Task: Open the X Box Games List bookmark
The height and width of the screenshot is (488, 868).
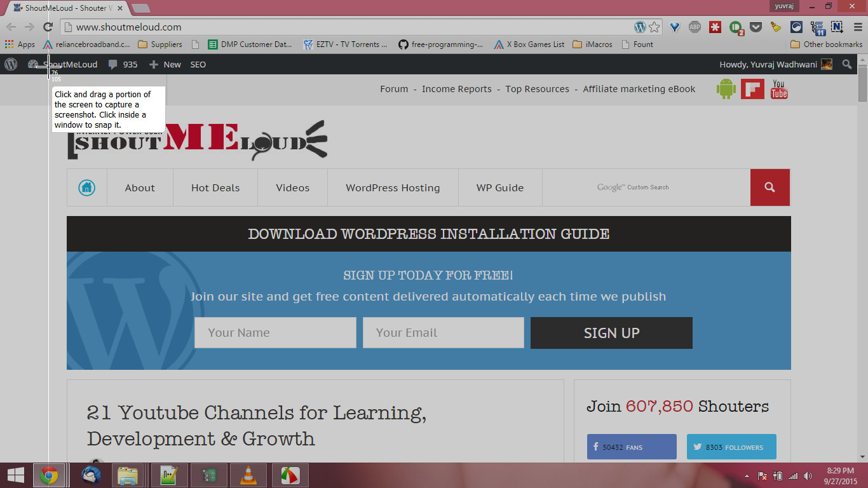Action: pos(529,44)
